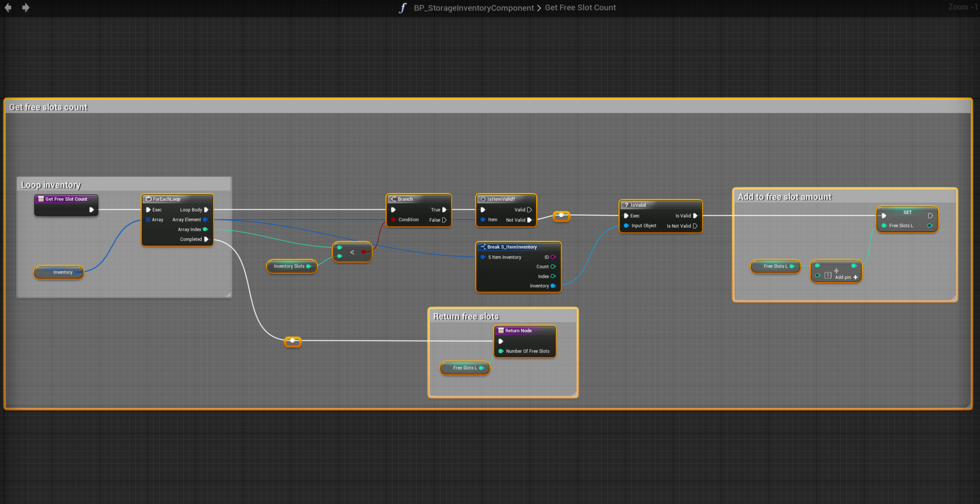Click the ForEachLoop node's loop icon
This screenshot has height=504, width=980.
[x=148, y=199]
